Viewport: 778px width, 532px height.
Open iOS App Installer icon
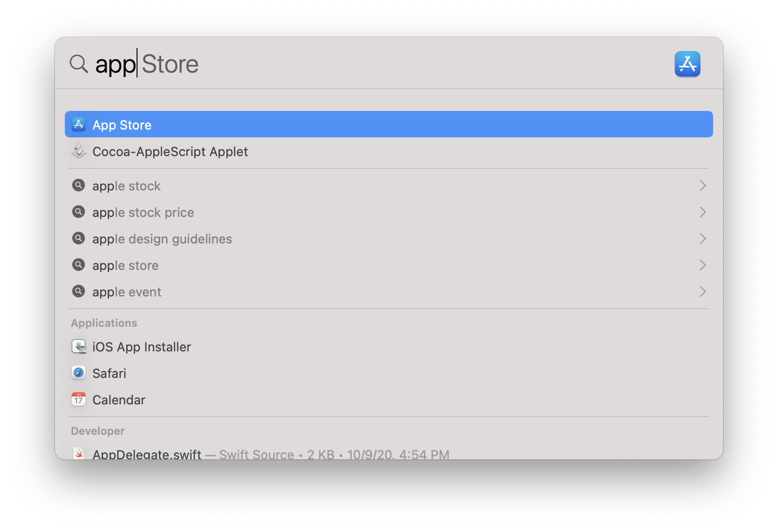click(79, 346)
